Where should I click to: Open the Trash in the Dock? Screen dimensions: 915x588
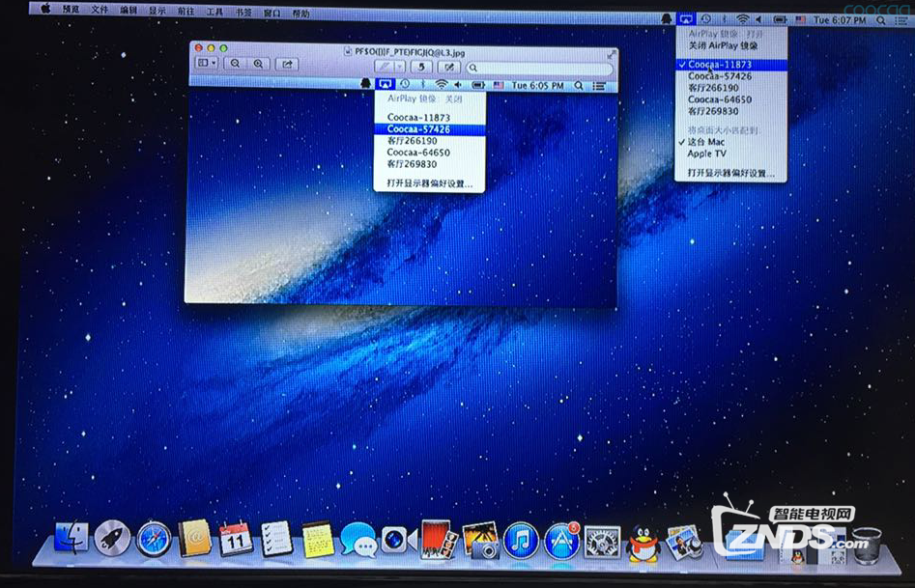[867, 546]
